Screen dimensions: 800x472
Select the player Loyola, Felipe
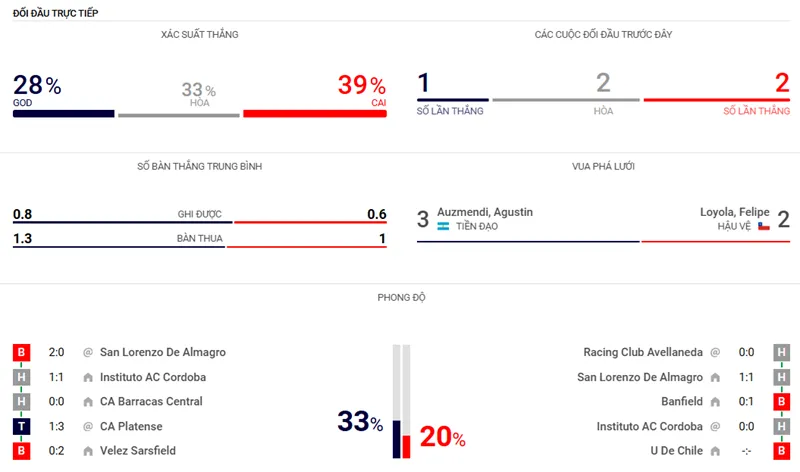[x=735, y=212]
